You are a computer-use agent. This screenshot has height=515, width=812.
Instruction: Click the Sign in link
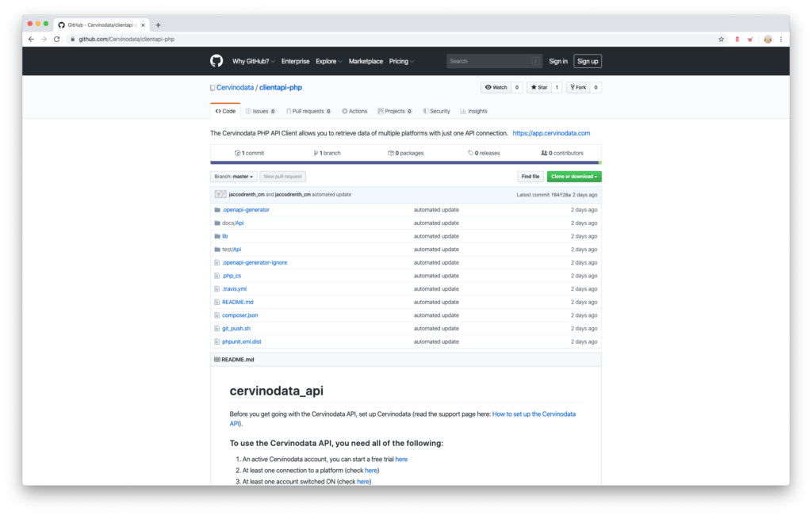[x=557, y=61]
